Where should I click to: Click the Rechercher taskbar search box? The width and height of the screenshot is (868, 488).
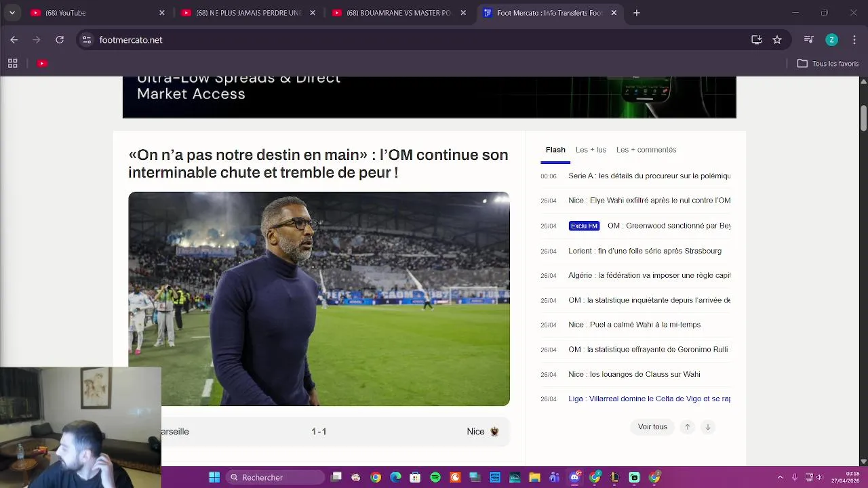pyautogui.click(x=277, y=478)
